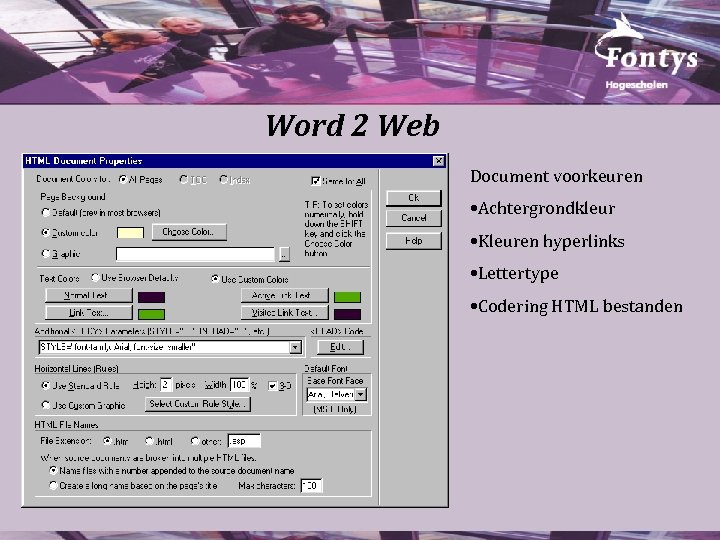720x540 pixels.
Task: Click the Active Link Text green swatch
Action: [x=348, y=297]
